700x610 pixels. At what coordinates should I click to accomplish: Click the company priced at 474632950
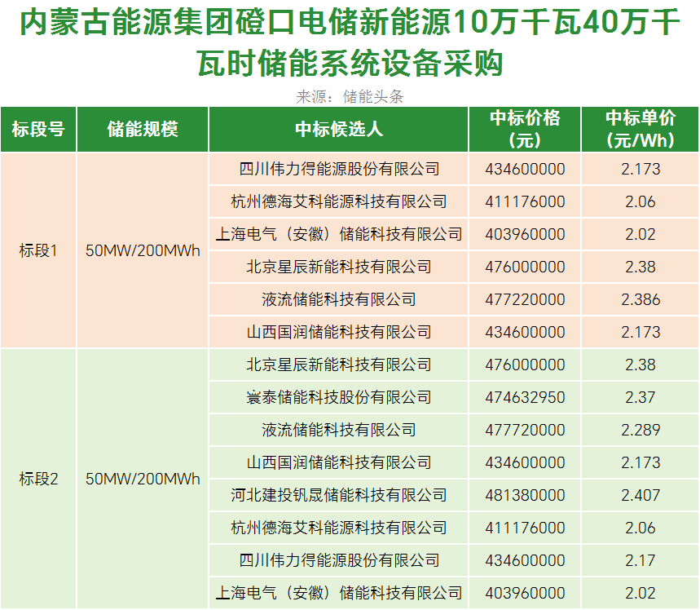click(x=339, y=397)
